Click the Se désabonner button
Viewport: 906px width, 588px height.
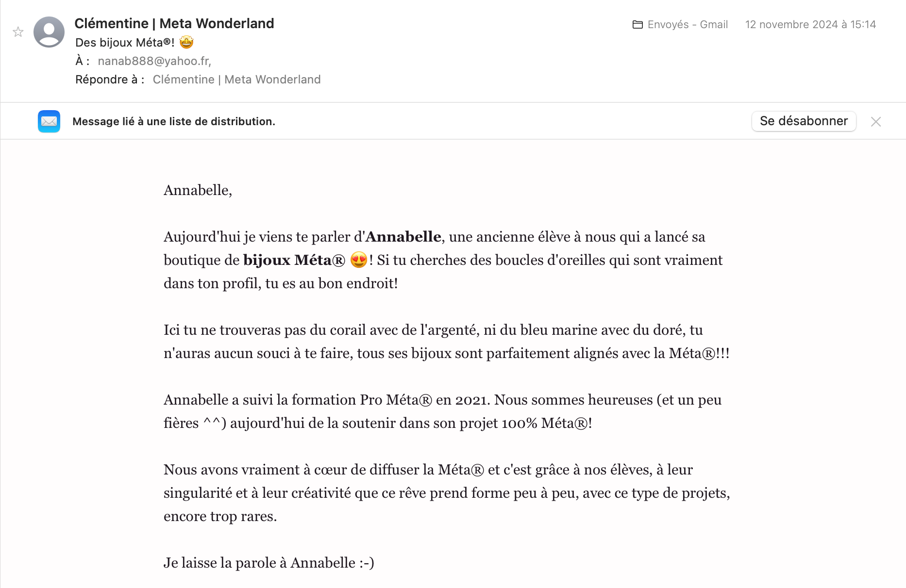[x=804, y=121]
